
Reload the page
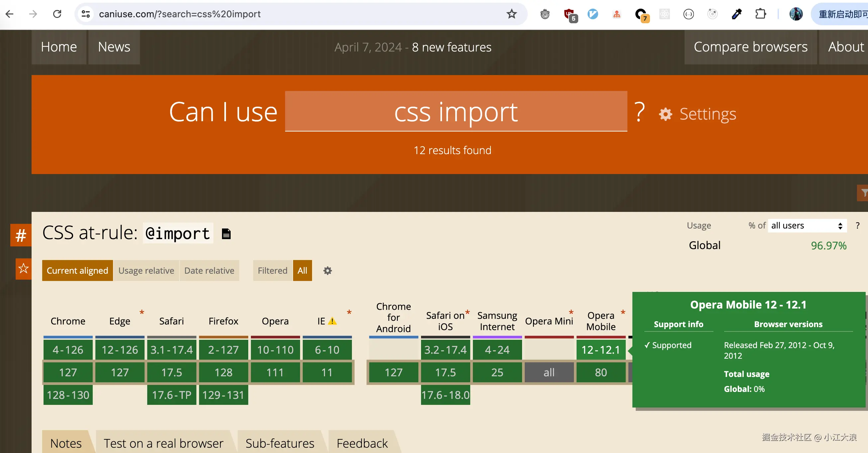click(x=57, y=14)
